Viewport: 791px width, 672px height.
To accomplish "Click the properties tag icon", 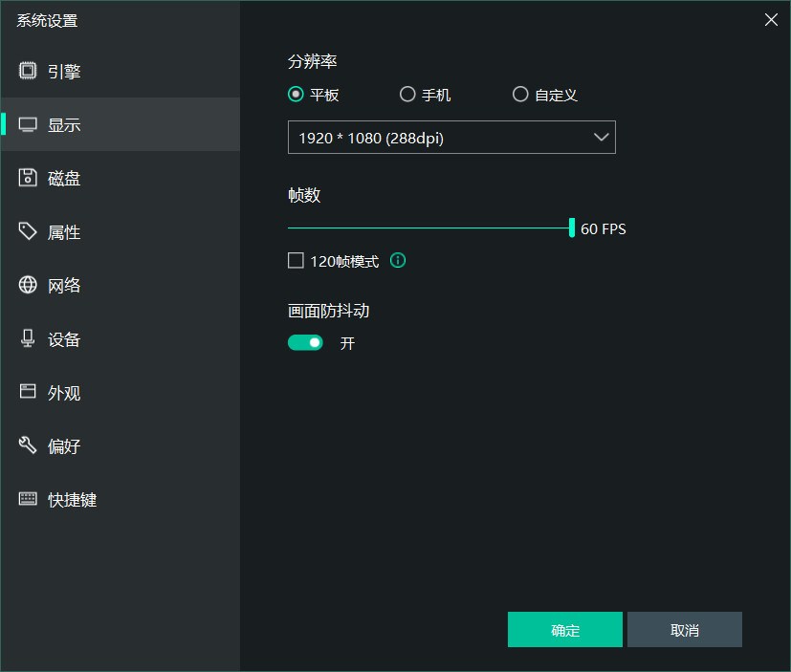I will click(x=28, y=231).
